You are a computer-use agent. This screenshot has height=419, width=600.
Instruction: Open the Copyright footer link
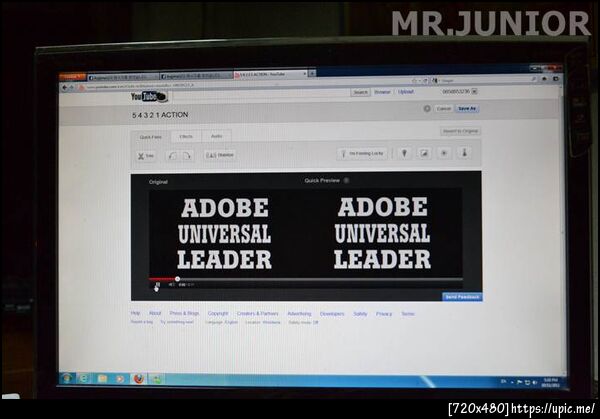(x=218, y=313)
